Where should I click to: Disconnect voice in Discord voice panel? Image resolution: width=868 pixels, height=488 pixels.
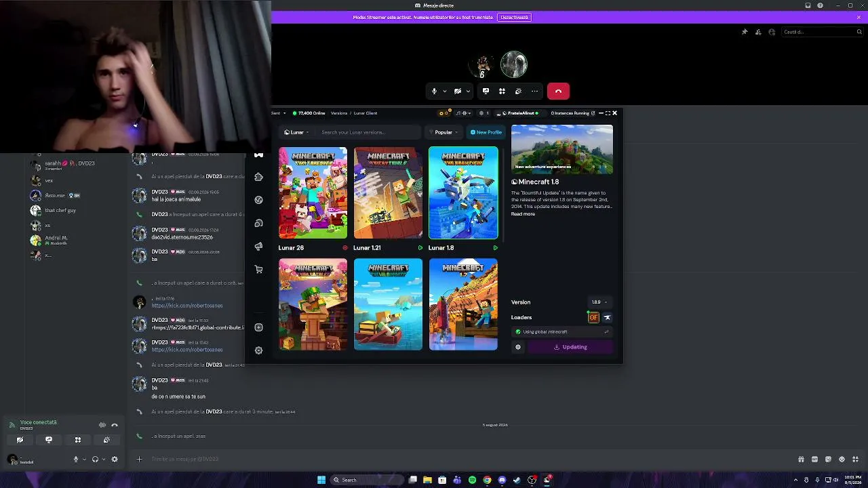[115, 425]
